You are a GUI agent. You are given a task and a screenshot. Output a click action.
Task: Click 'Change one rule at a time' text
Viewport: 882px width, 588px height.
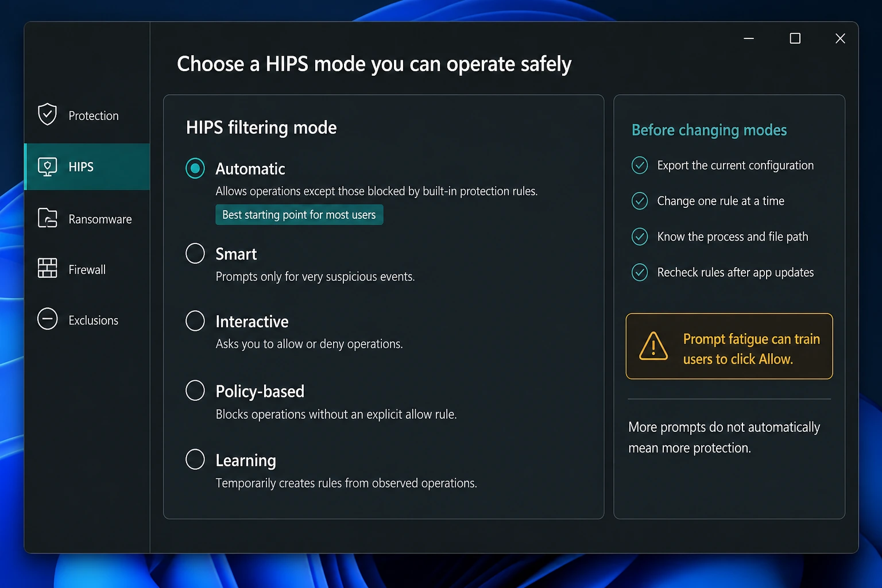(x=721, y=201)
